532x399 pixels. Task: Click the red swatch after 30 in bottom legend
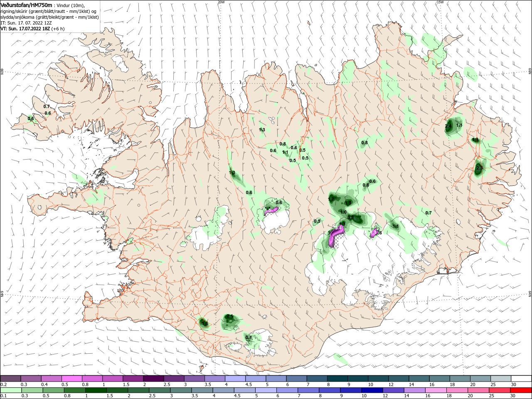click(521, 390)
